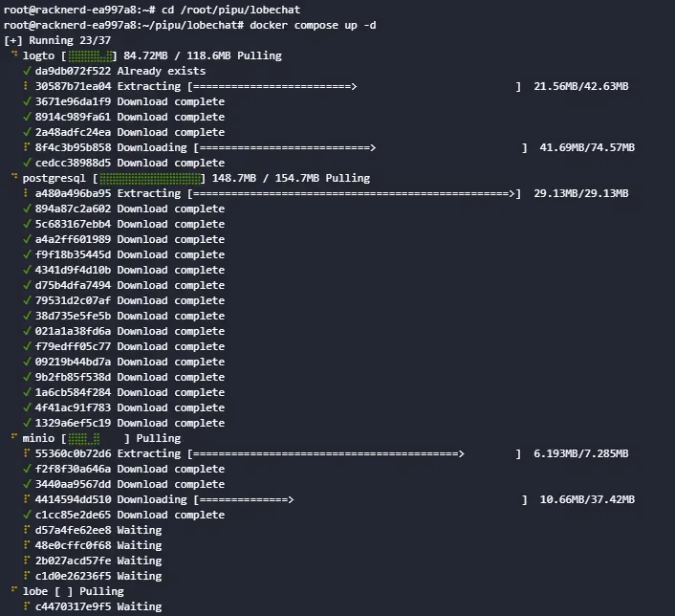Click the spinner icon beside lobe
The image size is (675, 616).
pos(14,590)
